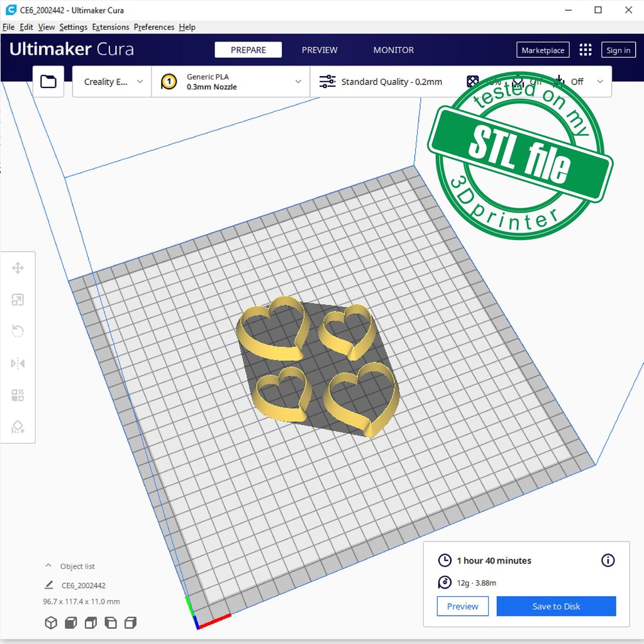
Task: Open file using the folder icon
Action: 48,82
